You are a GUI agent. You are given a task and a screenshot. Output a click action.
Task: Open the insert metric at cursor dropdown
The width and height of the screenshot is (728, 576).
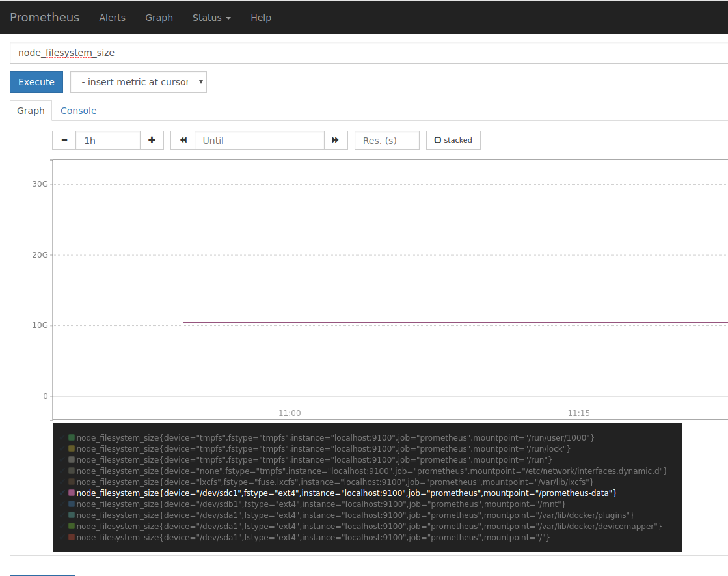[x=139, y=82]
